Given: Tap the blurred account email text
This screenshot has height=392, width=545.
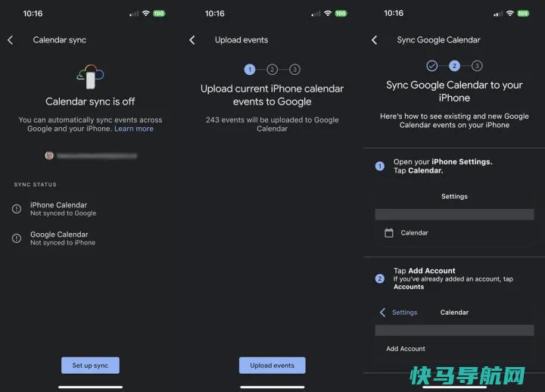Looking at the screenshot, I should tap(97, 156).
